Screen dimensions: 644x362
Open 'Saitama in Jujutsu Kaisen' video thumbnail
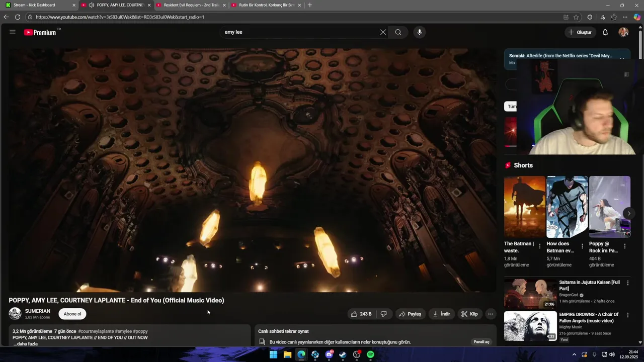click(x=530, y=294)
